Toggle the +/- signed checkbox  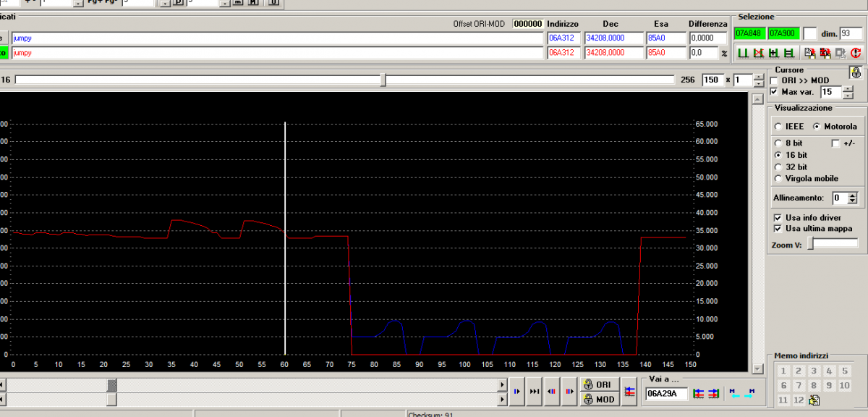coord(836,143)
